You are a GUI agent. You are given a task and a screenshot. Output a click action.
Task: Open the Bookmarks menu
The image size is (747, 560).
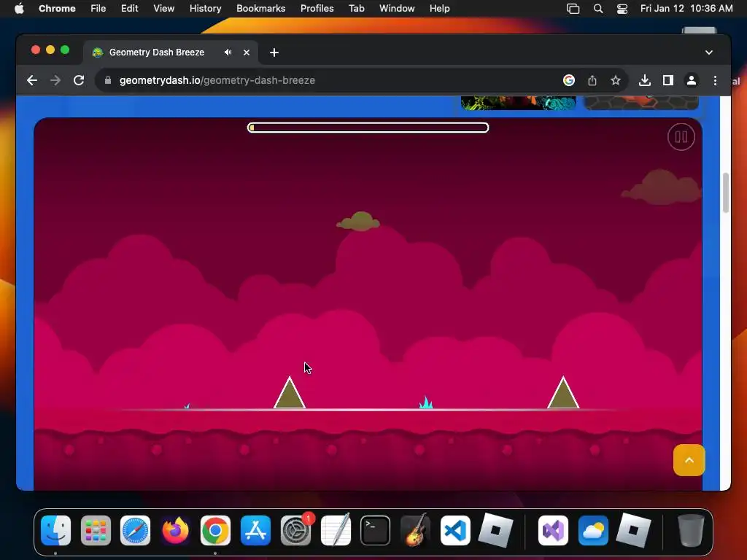click(x=260, y=9)
